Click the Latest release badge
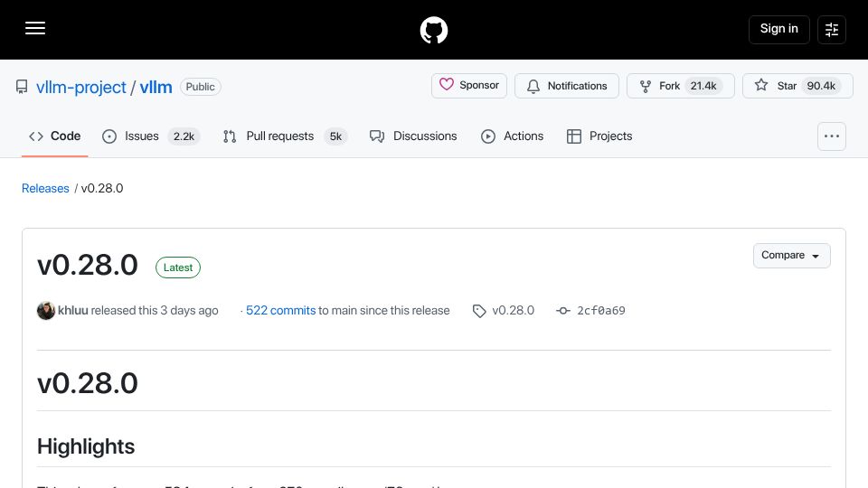The width and height of the screenshot is (868, 488). (x=178, y=267)
